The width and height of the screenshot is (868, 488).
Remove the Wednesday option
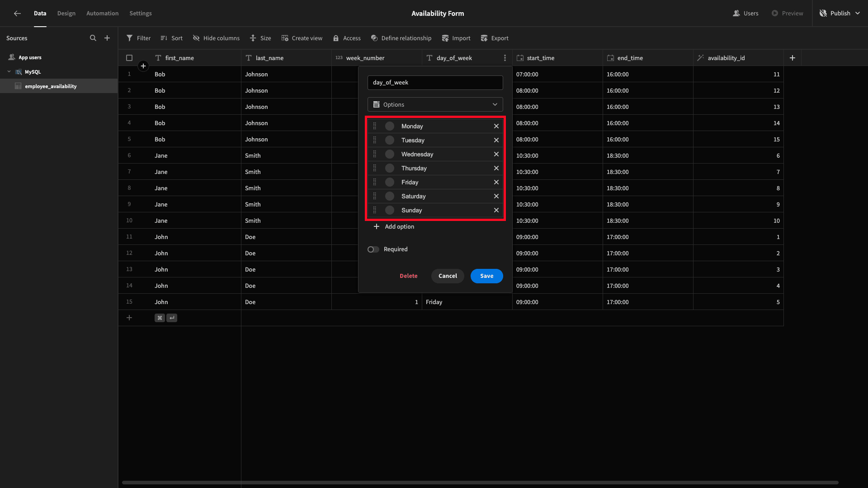(496, 154)
